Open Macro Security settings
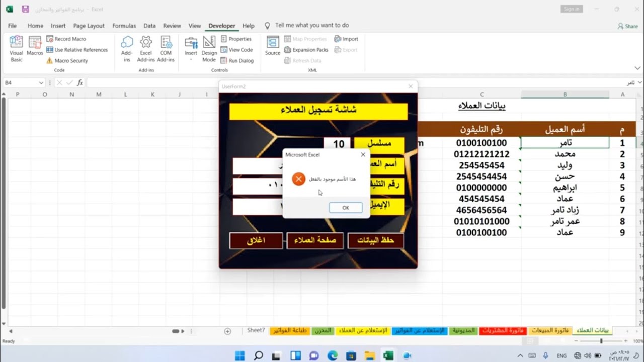644x362 pixels. pos(67,61)
